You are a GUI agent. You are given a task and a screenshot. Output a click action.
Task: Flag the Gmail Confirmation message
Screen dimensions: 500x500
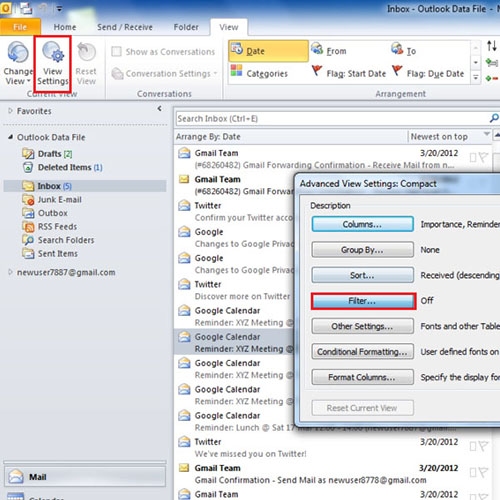[483, 472]
